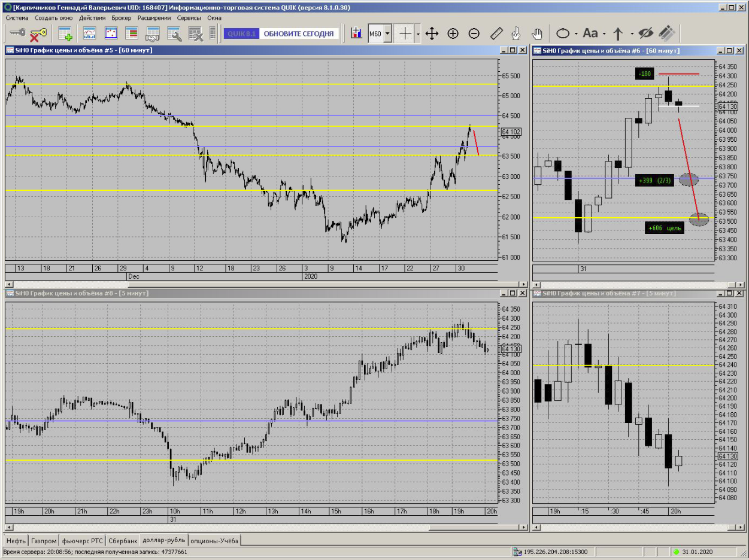Open the Сервисы menu
749x560 pixels.
point(189,17)
